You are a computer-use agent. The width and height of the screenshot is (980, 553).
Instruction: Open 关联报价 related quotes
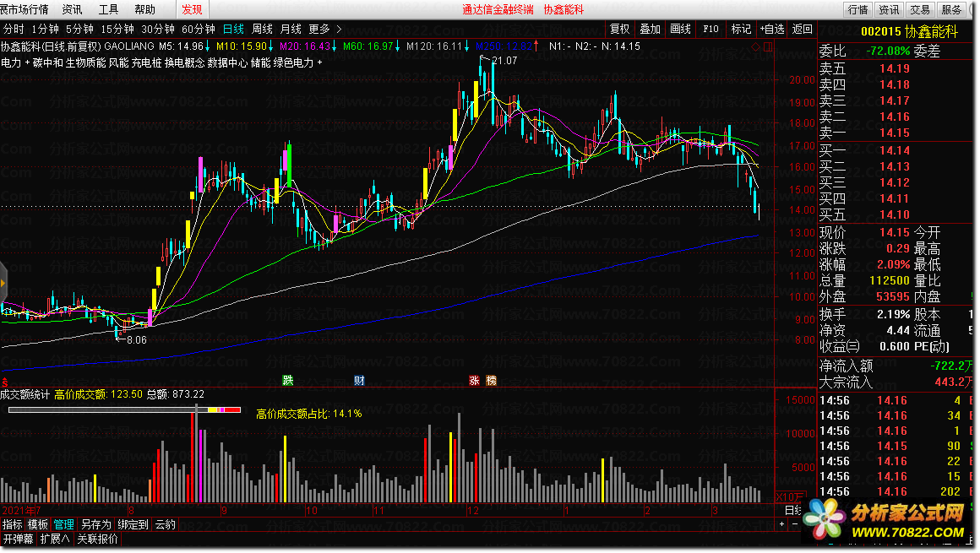[97, 539]
